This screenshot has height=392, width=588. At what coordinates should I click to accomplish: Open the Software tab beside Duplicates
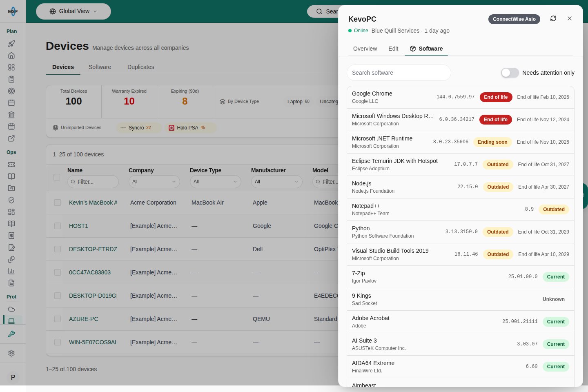point(100,67)
